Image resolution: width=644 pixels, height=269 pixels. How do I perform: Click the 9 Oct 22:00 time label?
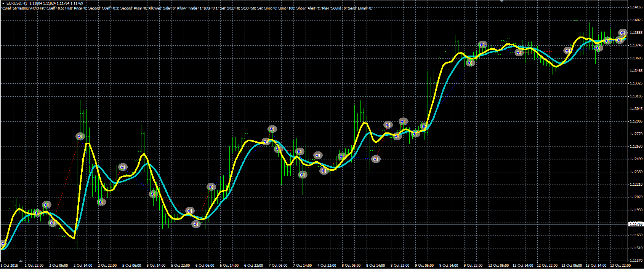tap(473, 266)
